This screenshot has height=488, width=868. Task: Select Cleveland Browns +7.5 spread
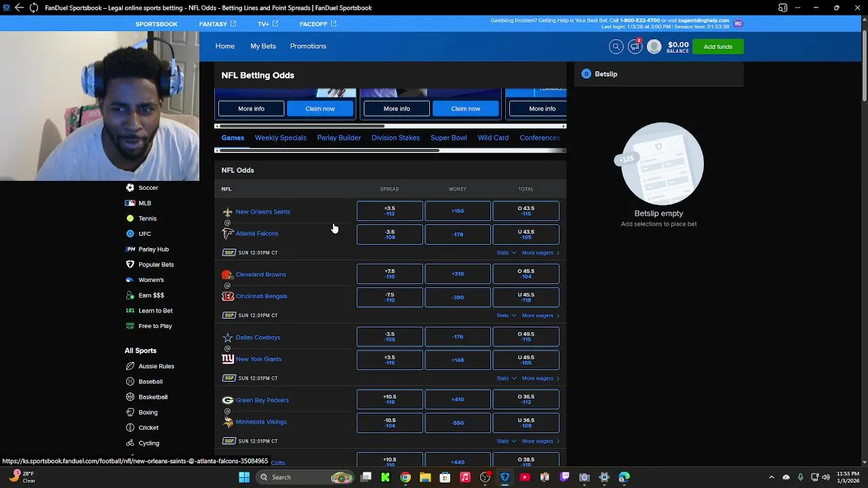pyautogui.click(x=390, y=274)
